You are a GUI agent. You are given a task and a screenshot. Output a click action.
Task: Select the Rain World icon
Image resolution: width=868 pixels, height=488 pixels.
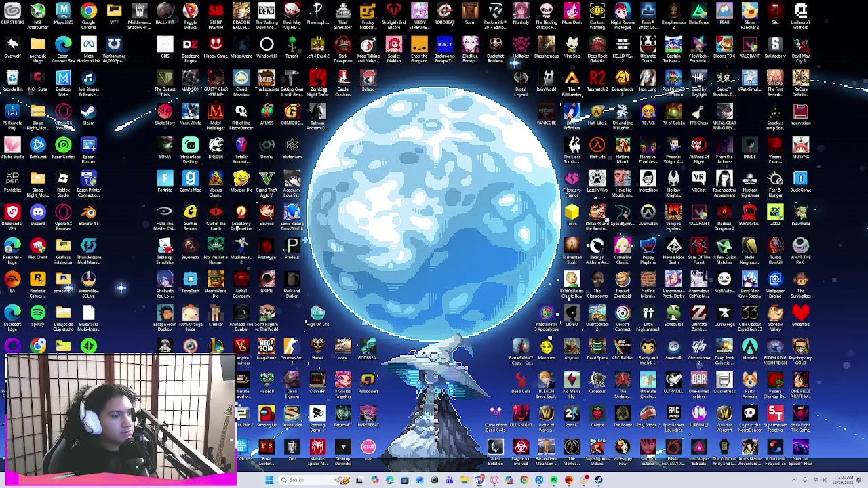tap(547, 81)
